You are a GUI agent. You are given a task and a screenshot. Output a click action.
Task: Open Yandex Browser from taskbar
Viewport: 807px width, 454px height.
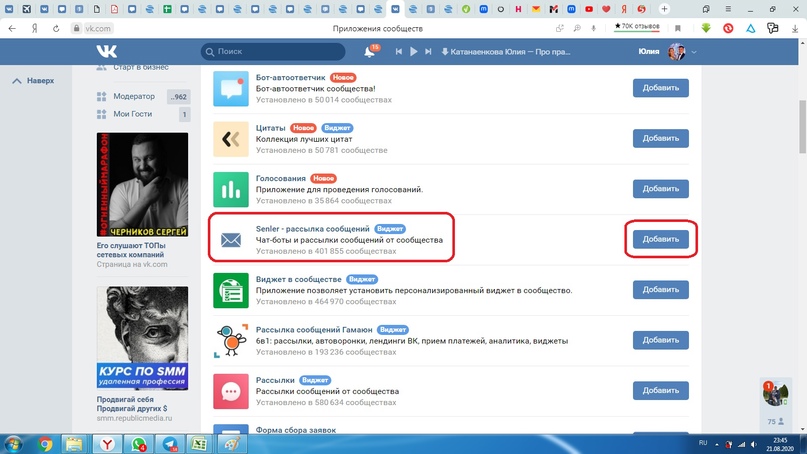(x=107, y=444)
